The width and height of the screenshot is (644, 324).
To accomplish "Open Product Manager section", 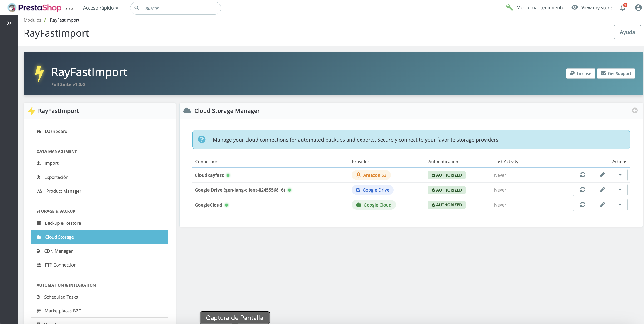I will click(x=63, y=191).
